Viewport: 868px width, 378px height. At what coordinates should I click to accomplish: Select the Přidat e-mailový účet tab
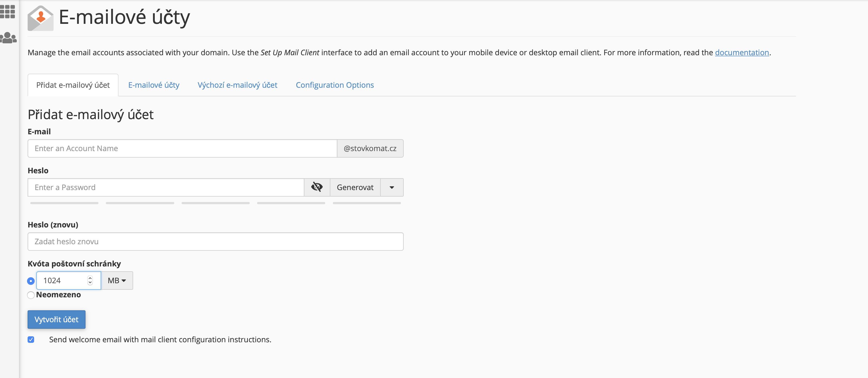coord(73,85)
